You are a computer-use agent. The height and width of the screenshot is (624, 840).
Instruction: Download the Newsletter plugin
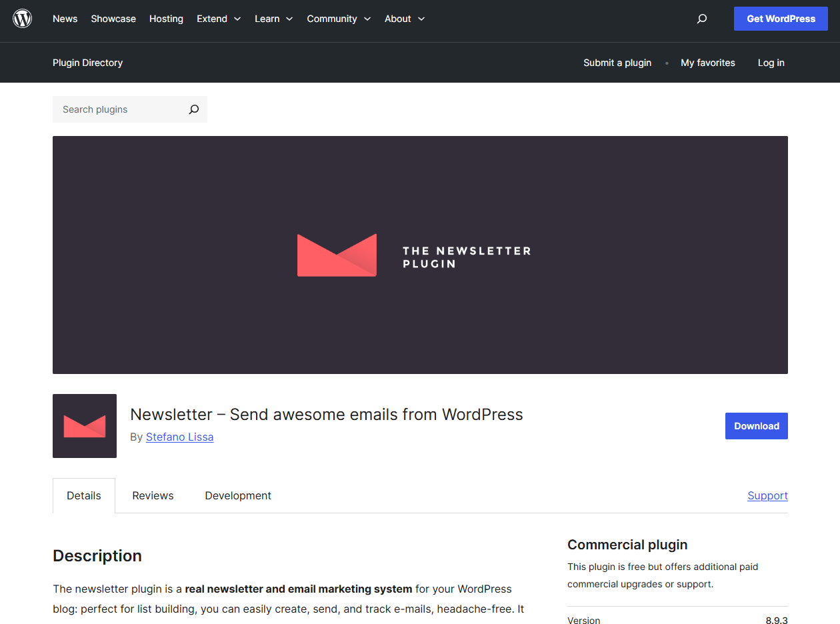pos(757,426)
